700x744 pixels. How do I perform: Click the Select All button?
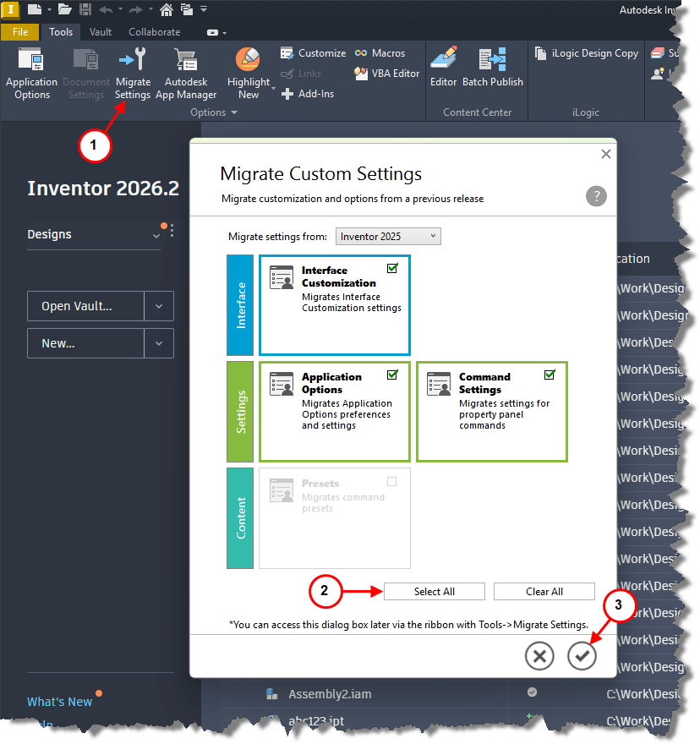pos(434,592)
